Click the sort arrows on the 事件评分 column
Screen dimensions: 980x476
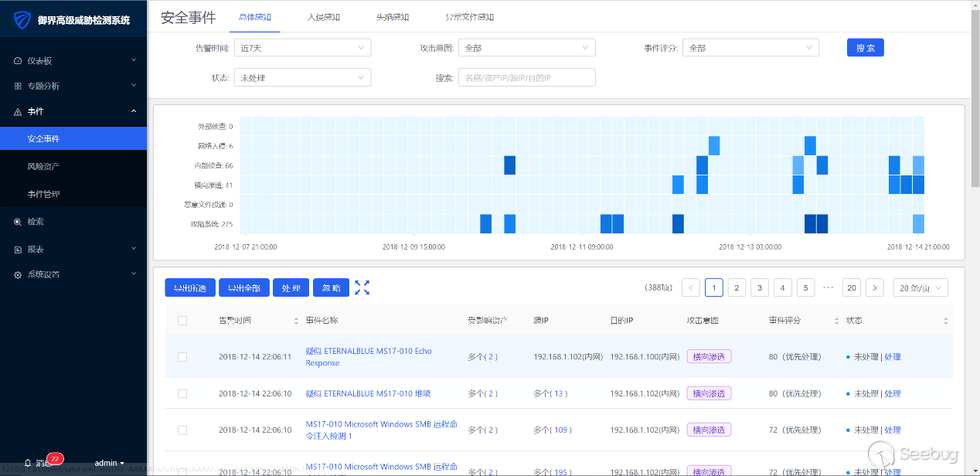pos(837,321)
